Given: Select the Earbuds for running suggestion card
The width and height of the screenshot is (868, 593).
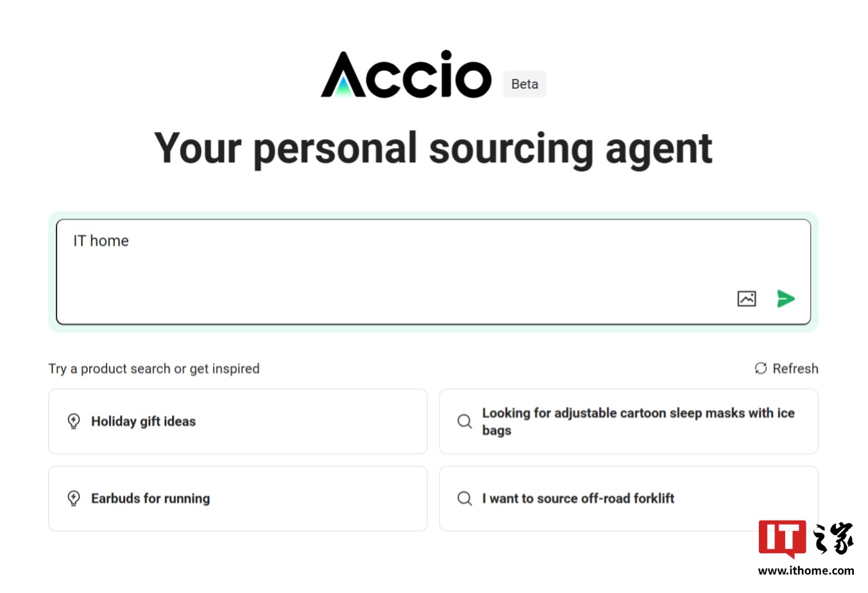Looking at the screenshot, I should tap(237, 498).
